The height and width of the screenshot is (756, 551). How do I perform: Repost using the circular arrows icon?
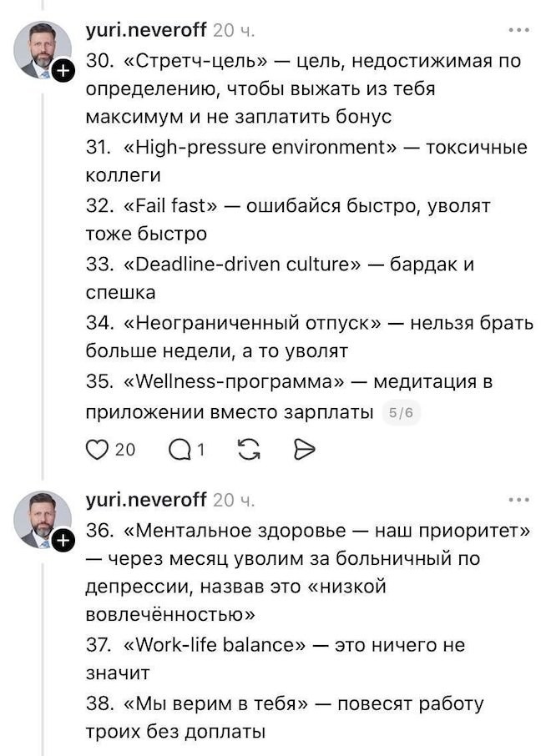coord(249,450)
